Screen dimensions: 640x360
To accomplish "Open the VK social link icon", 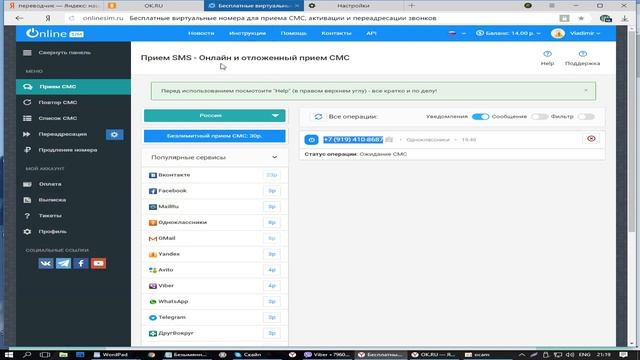I will pyautogui.click(x=46, y=263).
